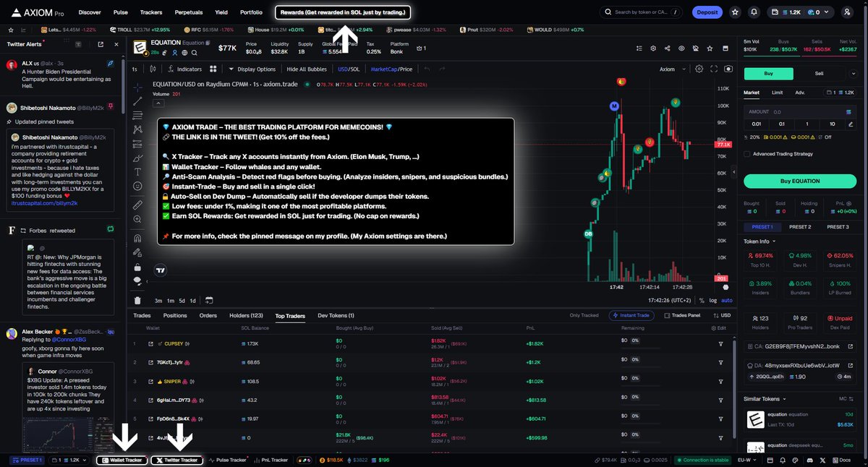The height and width of the screenshot is (467, 868).
Task: Toggle the USD/SOL chart currency
Action: [349, 69]
